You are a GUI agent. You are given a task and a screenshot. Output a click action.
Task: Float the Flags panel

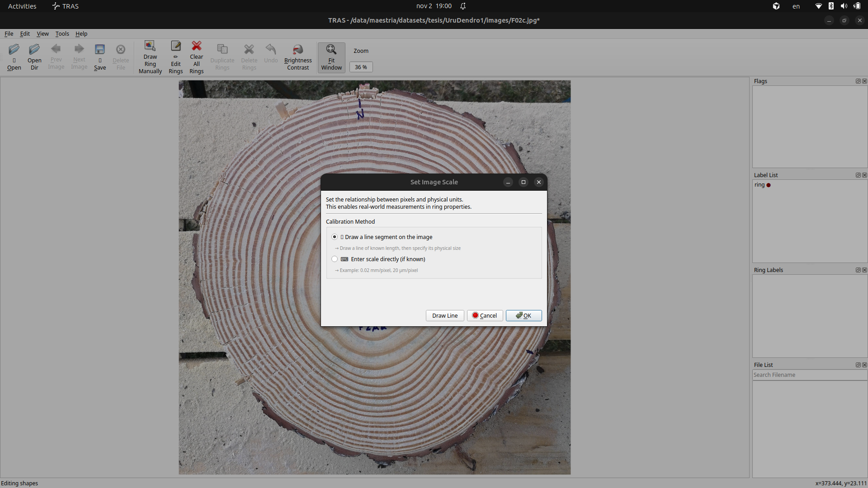(x=858, y=81)
